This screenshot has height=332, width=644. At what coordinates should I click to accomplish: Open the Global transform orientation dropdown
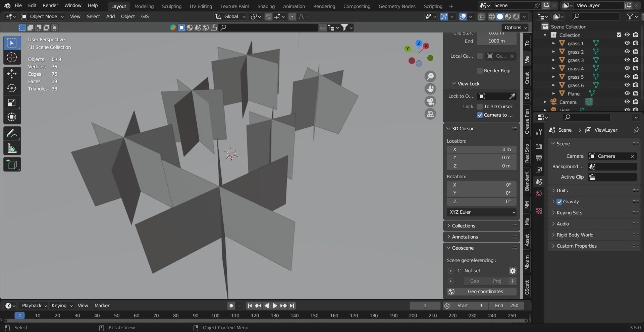[230, 17]
